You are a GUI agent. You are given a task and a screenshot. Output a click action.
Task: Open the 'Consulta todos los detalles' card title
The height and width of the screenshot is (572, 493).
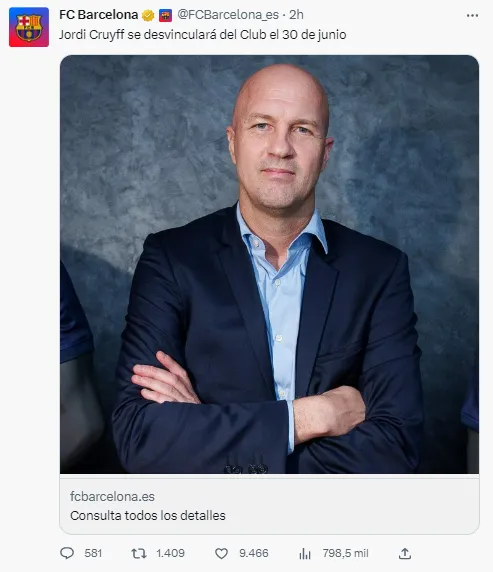pos(148,515)
